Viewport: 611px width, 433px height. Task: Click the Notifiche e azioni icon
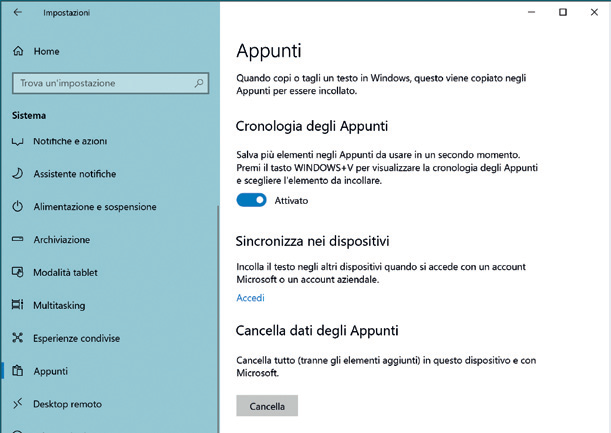(18, 141)
